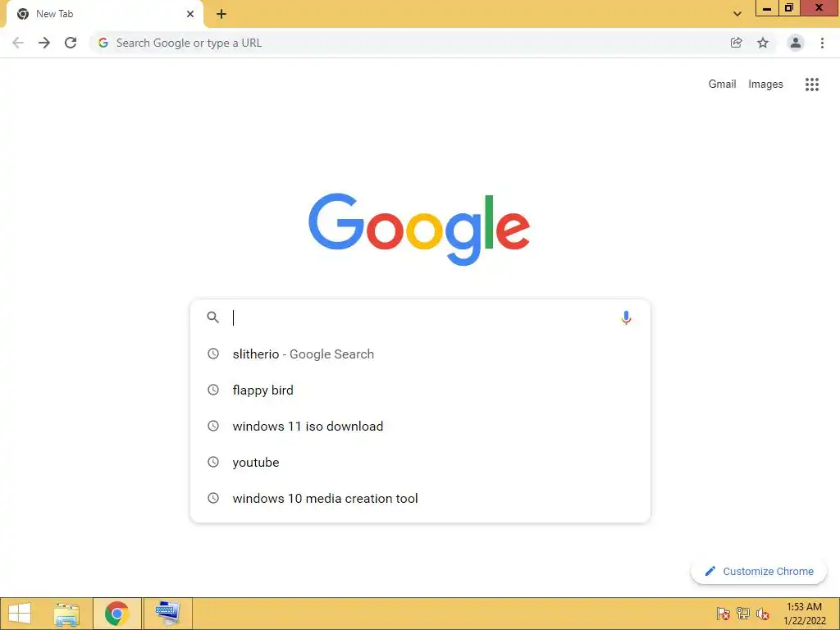
Task: Pick windows 10 media creation tool suggestion
Action: pyautogui.click(x=420, y=498)
